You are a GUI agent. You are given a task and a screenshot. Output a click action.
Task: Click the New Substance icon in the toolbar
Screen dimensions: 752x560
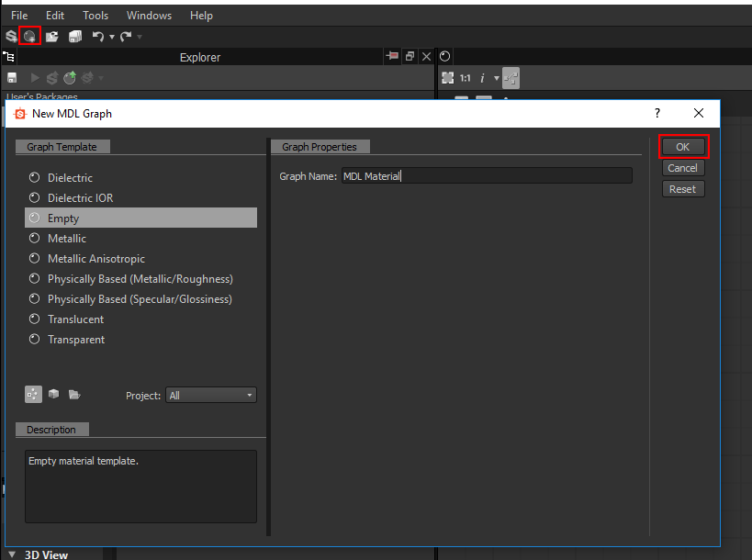point(11,37)
